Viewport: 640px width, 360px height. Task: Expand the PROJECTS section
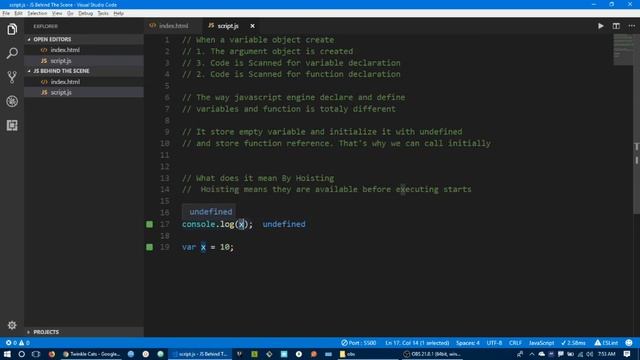tap(84, 332)
